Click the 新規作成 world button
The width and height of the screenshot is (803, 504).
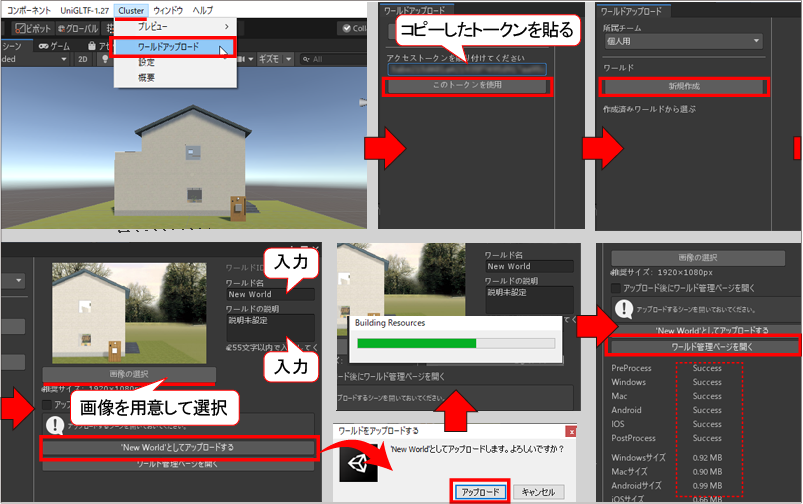pyautogui.click(x=685, y=87)
